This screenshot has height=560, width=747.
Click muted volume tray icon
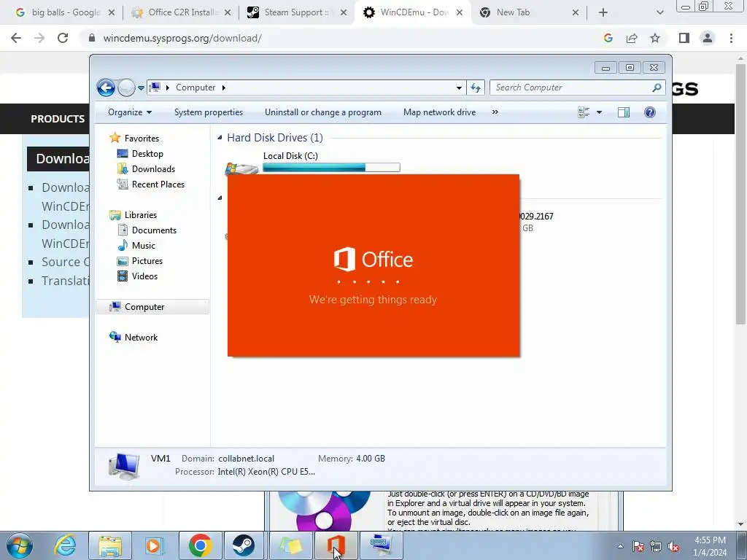pos(673,546)
